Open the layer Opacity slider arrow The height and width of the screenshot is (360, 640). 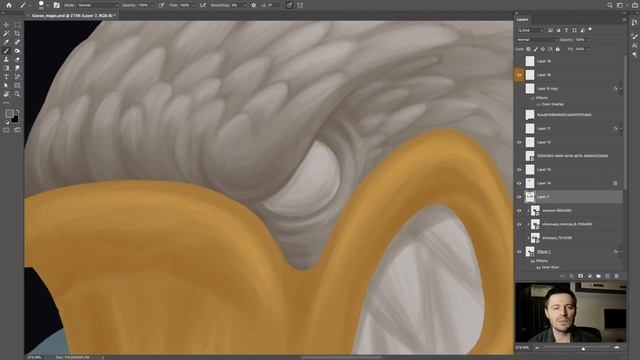tap(588, 40)
